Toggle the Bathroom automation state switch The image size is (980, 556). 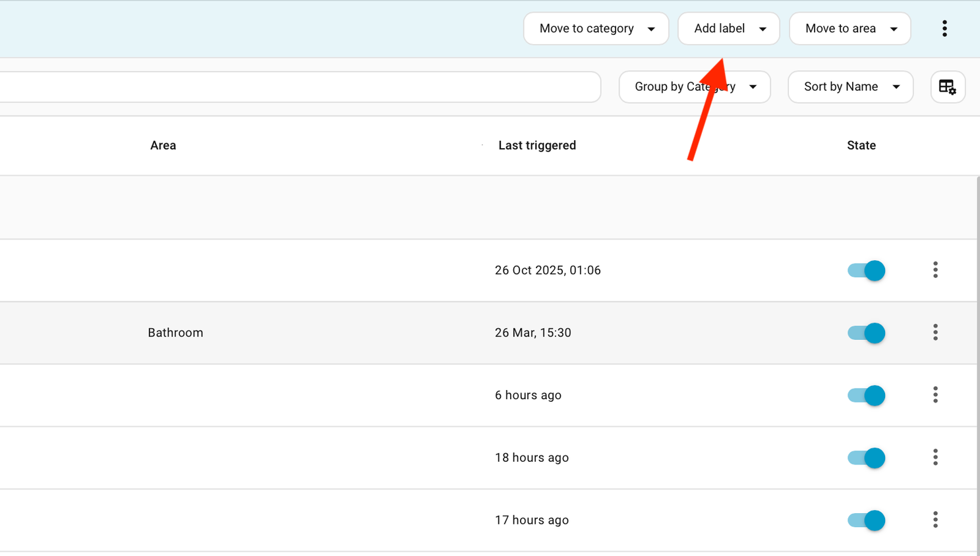coord(866,333)
